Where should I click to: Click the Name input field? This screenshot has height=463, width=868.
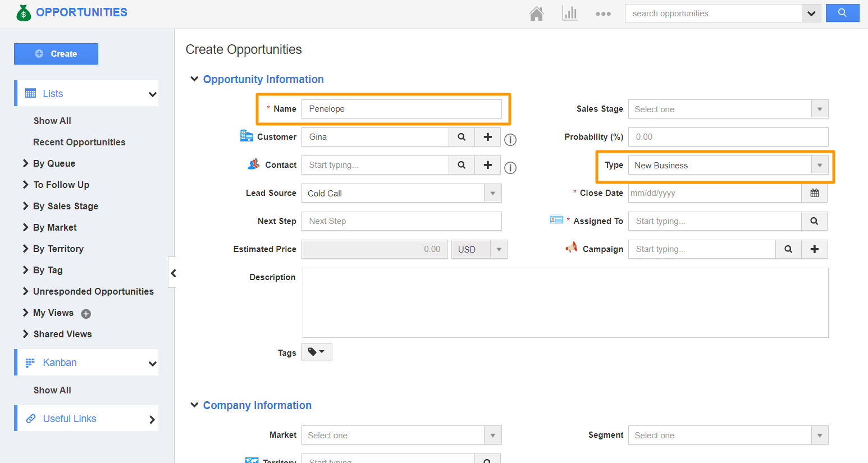click(401, 109)
